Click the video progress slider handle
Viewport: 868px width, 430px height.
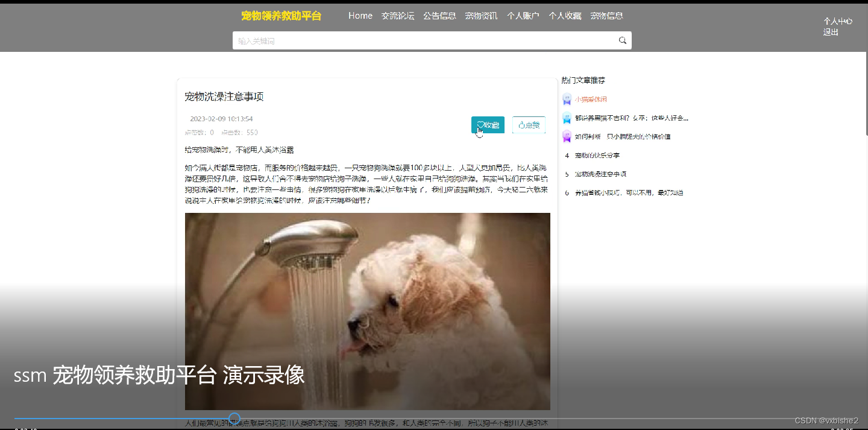click(234, 418)
